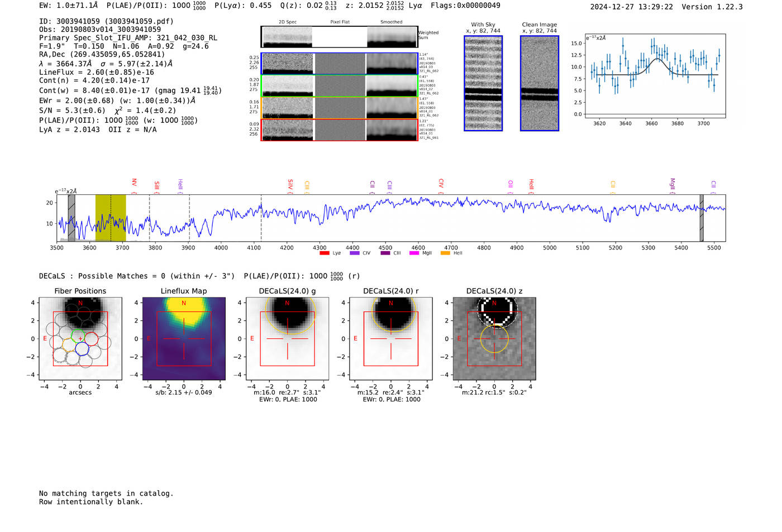Click the green fiber circle in Fiber Positions

77,336
